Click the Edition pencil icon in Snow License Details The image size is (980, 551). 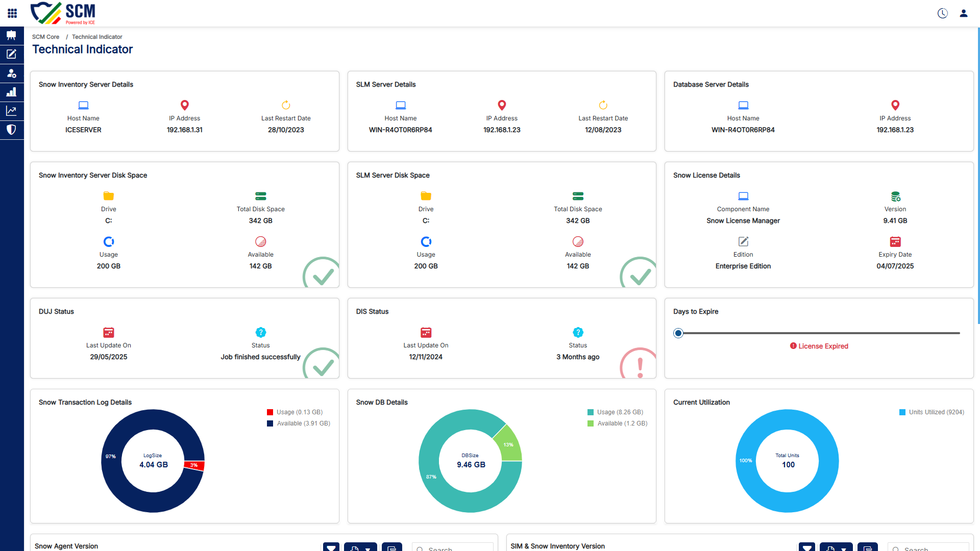[743, 241]
